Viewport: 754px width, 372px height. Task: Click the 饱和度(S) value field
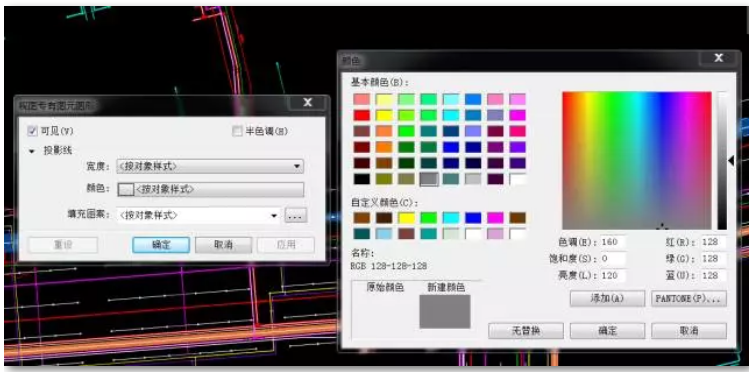[612, 259]
